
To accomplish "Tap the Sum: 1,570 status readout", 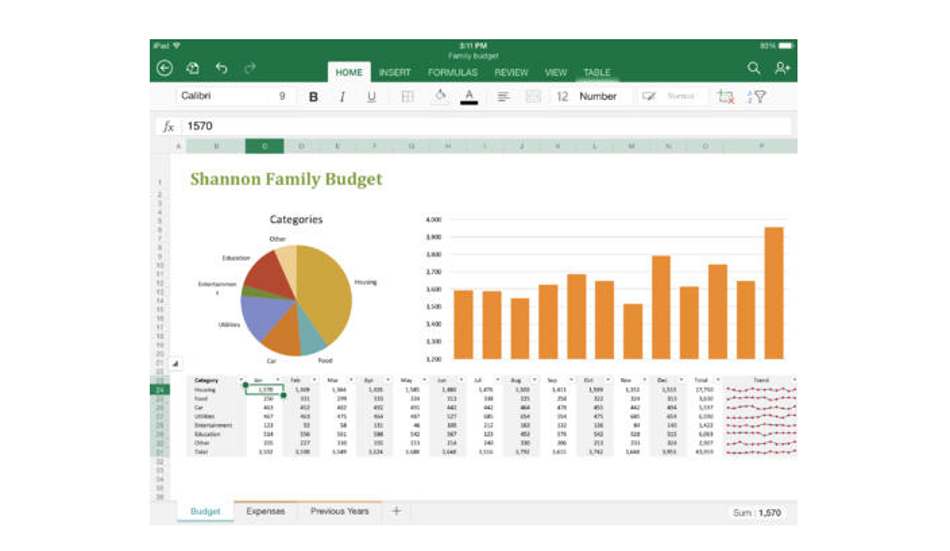I will (x=757, y=513).
